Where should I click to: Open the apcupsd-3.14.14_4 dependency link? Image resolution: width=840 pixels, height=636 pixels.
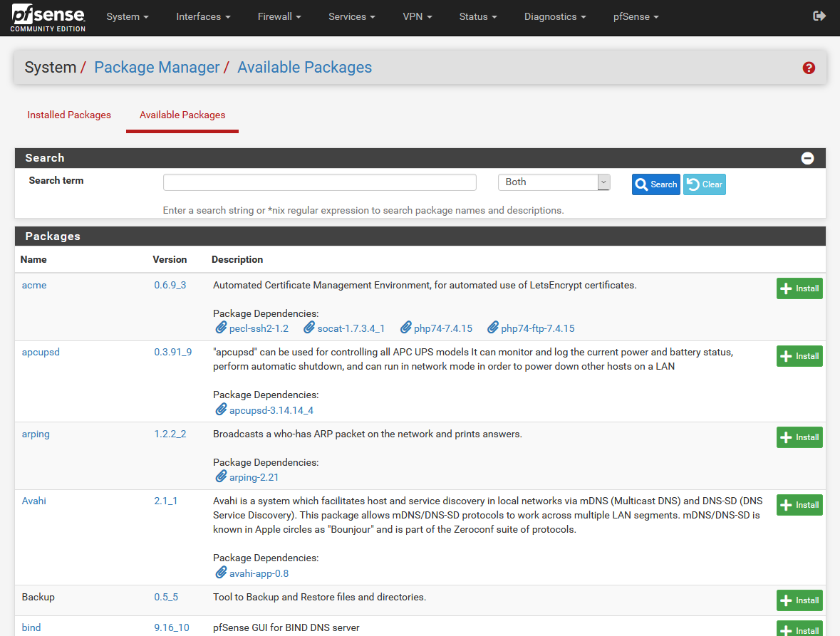[x=271, y=411]
